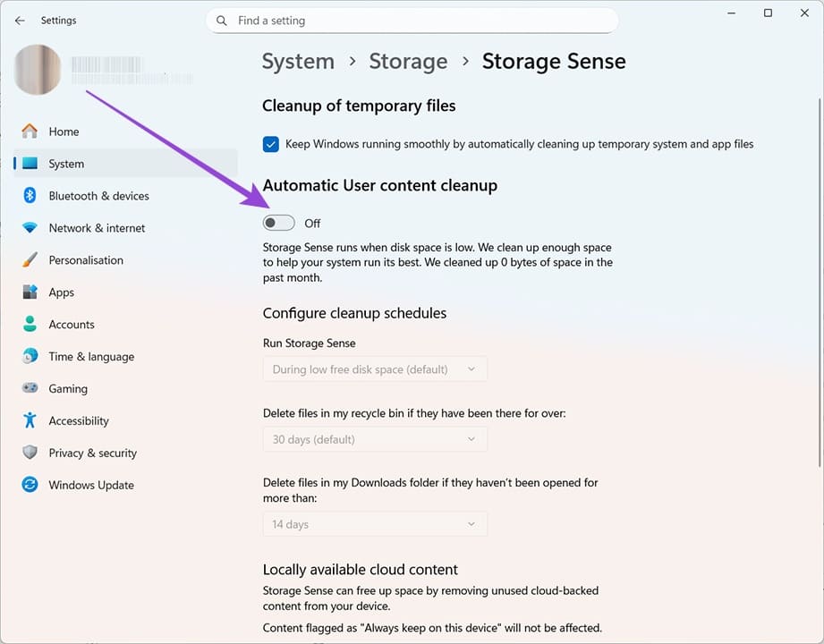This screenshot has height=644, width=824.
Task: Select the Bluetooth & devices sidebar icon
Action: 28,196
